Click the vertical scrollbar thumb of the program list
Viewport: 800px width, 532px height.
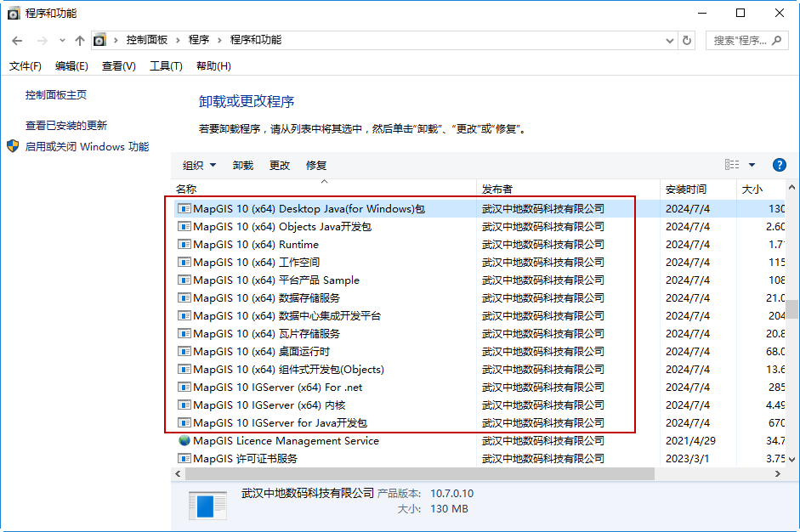[x=791, y=309]
